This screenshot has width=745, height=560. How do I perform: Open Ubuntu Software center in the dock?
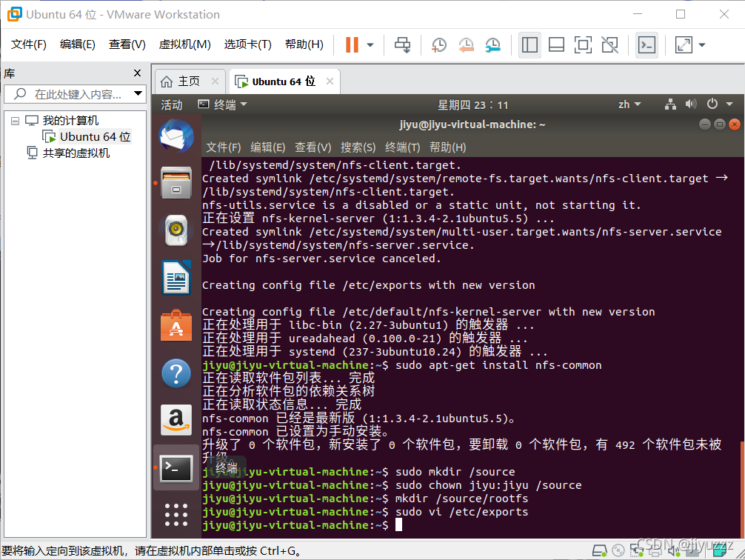(176, 326)
